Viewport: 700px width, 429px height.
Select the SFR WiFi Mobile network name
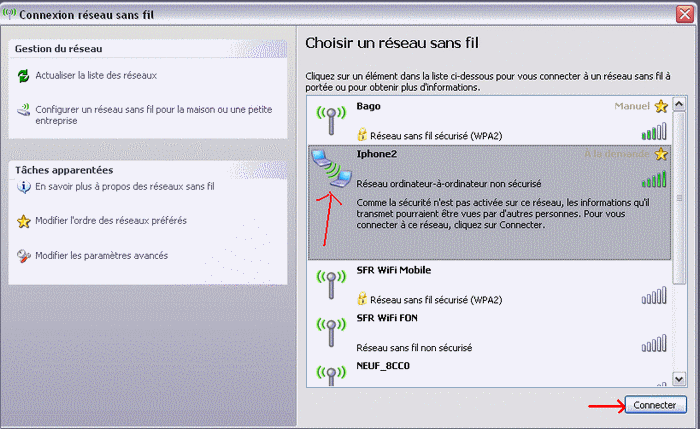pyautogui.click(x=393, y=270)
